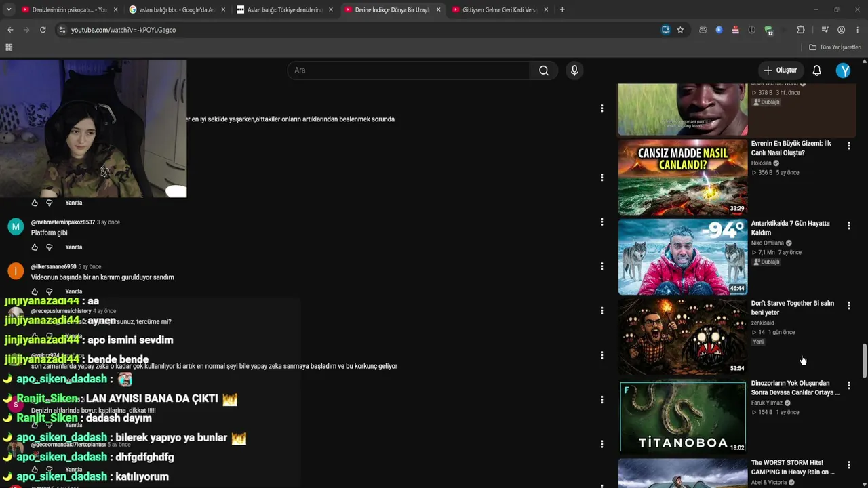The width and height of the screenshot is (868, 488).
Task: Like the 'Platform gibi' comment
Action: (x=35, y=247)
